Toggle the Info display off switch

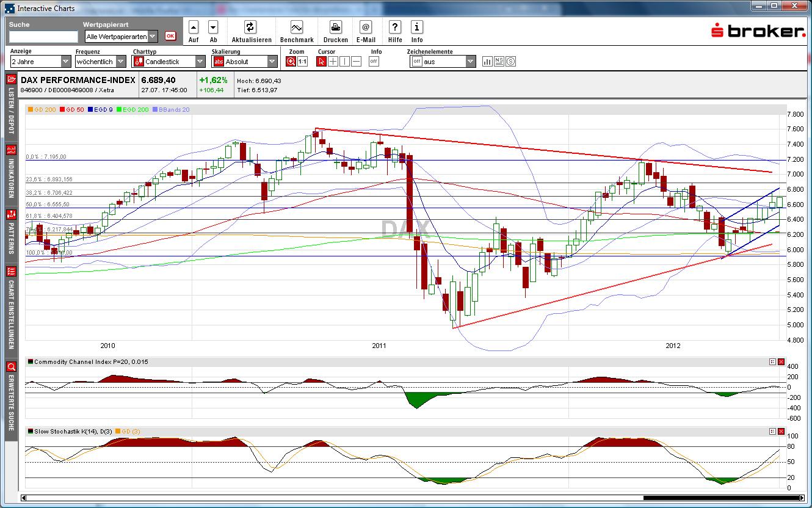[x=374, y=61]
